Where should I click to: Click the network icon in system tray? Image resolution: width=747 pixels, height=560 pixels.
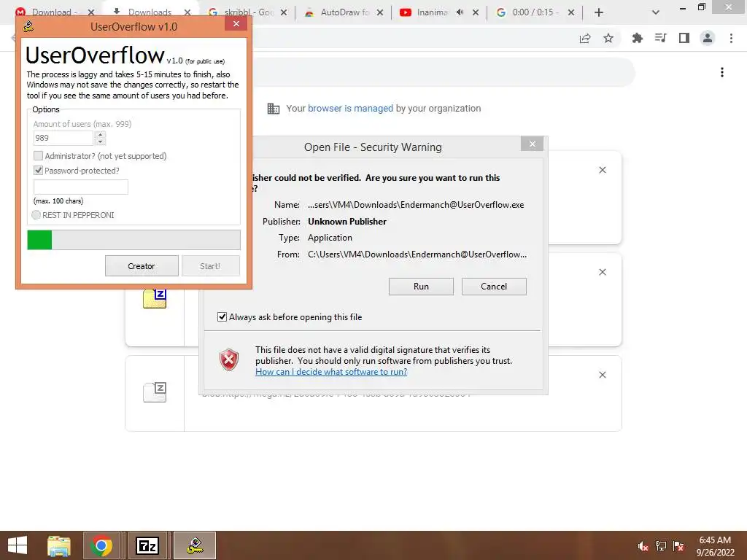point(661,546)
